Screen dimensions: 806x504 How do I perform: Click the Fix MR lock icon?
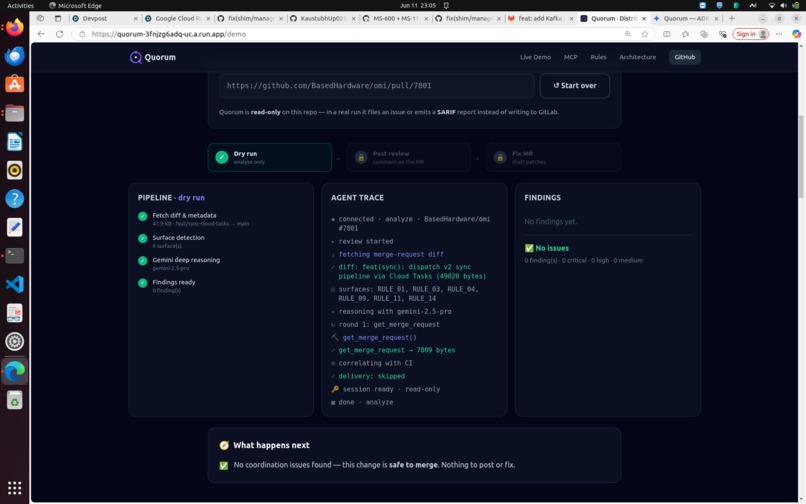coord(500,157)
